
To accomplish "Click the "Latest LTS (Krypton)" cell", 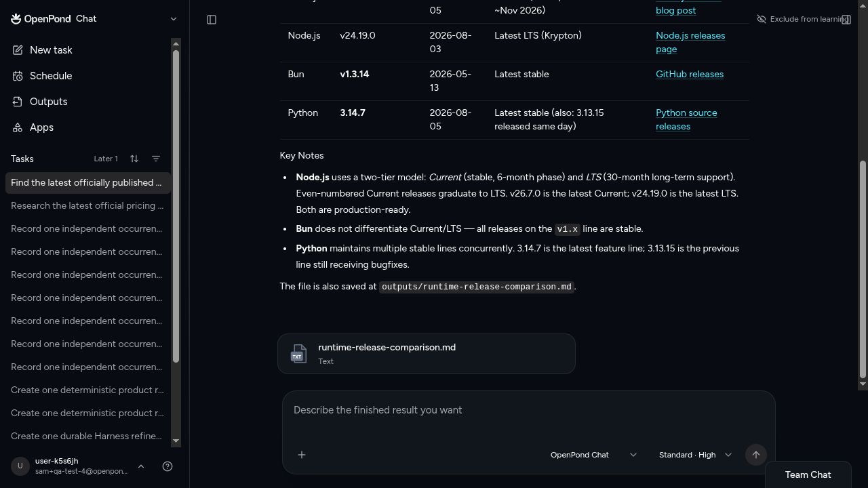I will (x=538, y=35).
